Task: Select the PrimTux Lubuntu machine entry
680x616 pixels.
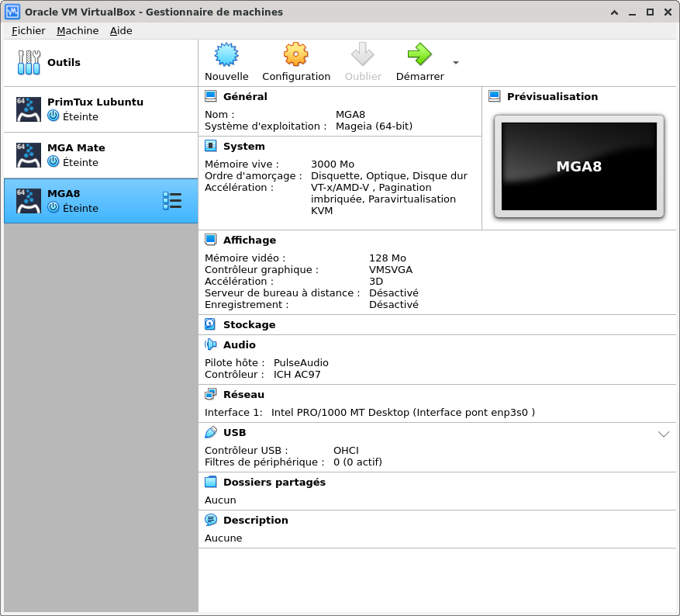Action: pos(101,109)
